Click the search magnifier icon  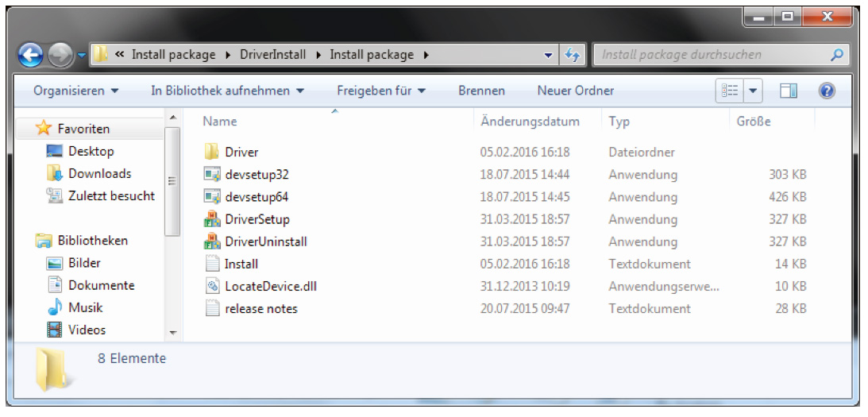click(x=837, y=55)
